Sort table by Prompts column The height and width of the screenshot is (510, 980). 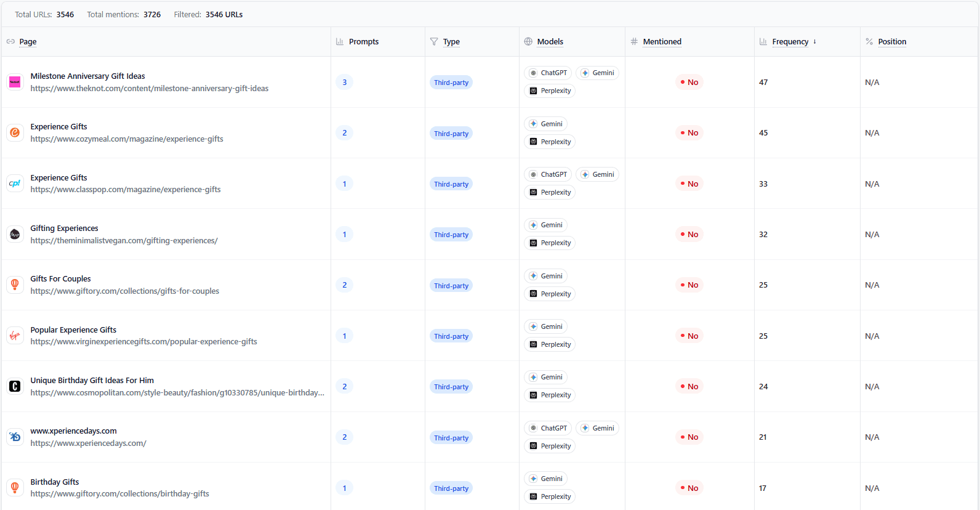tap(364, 41)
